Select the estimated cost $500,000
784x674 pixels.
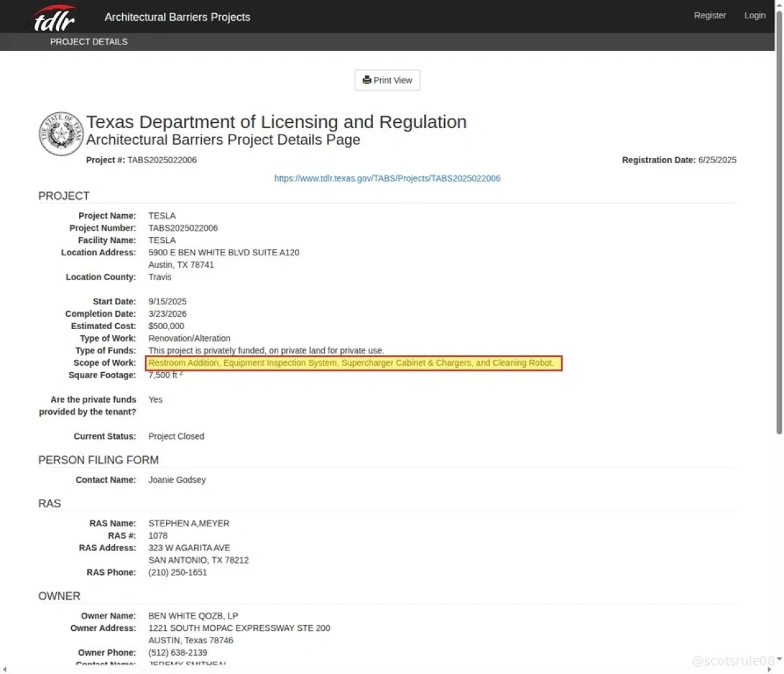[166, 326]
